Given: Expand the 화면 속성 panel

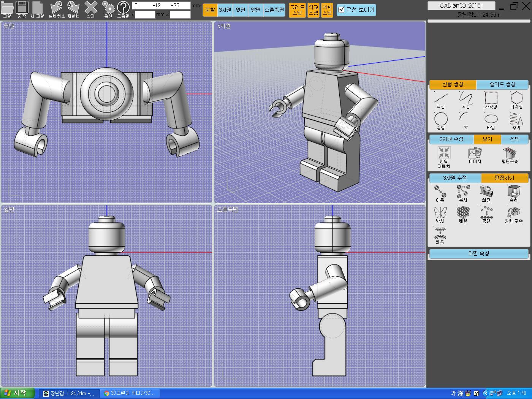Looking at the screenshot, I should click(x=479, y=253).
